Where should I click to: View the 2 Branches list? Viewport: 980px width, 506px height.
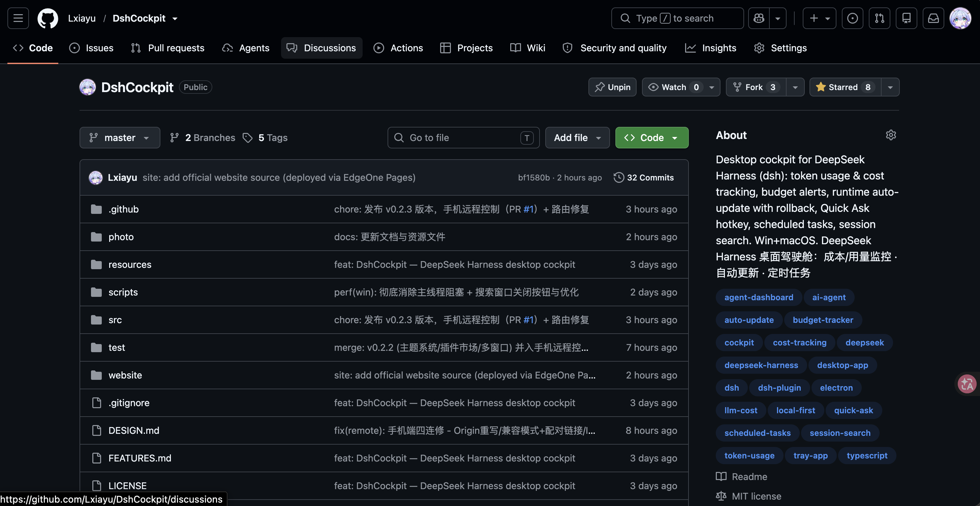pos(203,138)
